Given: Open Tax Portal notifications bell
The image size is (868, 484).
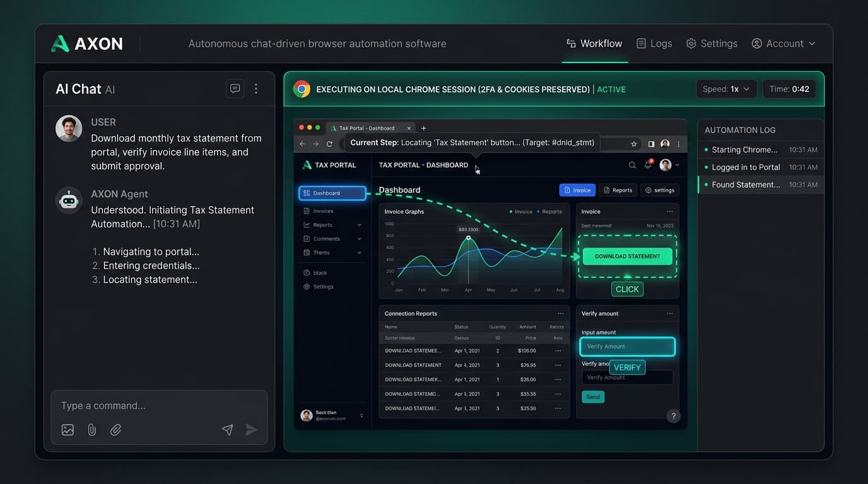Looking at the screenshot, I should [648, 164].
